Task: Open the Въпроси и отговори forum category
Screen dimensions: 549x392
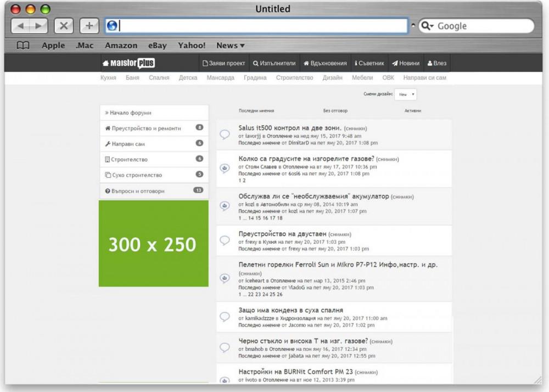Action: [x=137, y=191]
